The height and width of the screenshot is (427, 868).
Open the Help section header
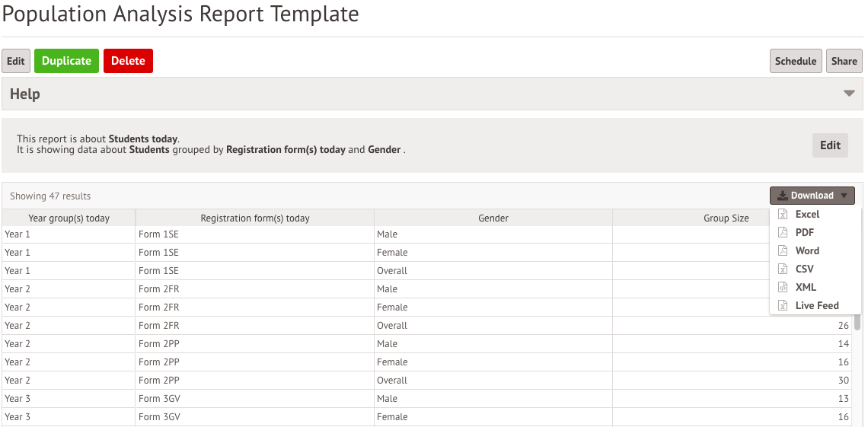432,94
